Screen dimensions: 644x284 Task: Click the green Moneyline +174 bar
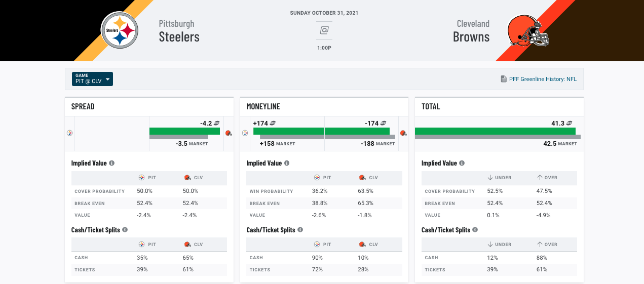(x=289, y=131)
